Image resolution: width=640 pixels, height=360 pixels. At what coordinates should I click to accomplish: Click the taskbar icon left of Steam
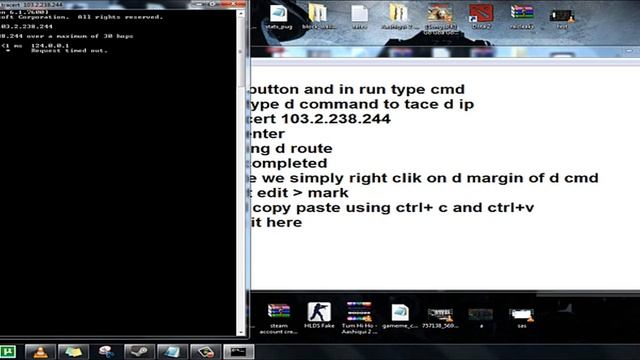coord(106,352)
